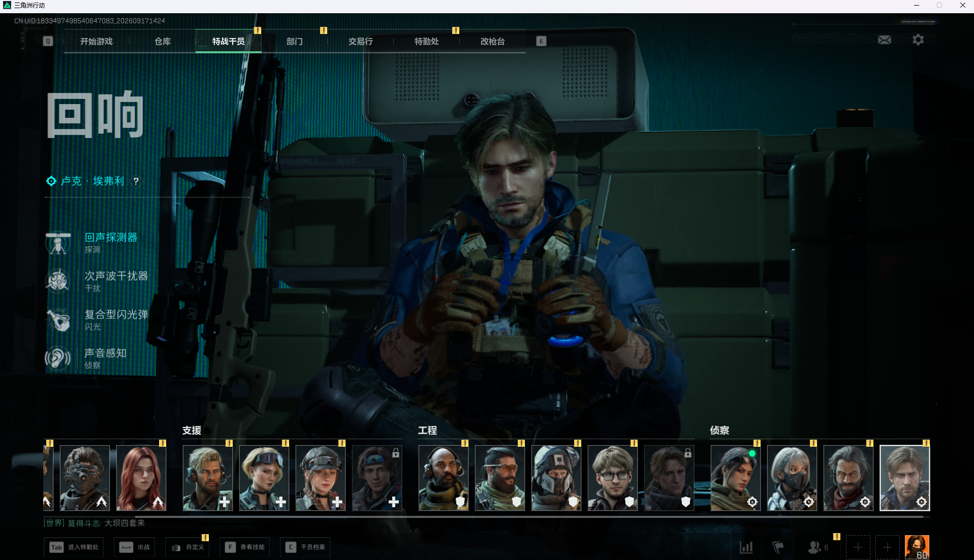Open the 交易行 tab

pos(361,42)
